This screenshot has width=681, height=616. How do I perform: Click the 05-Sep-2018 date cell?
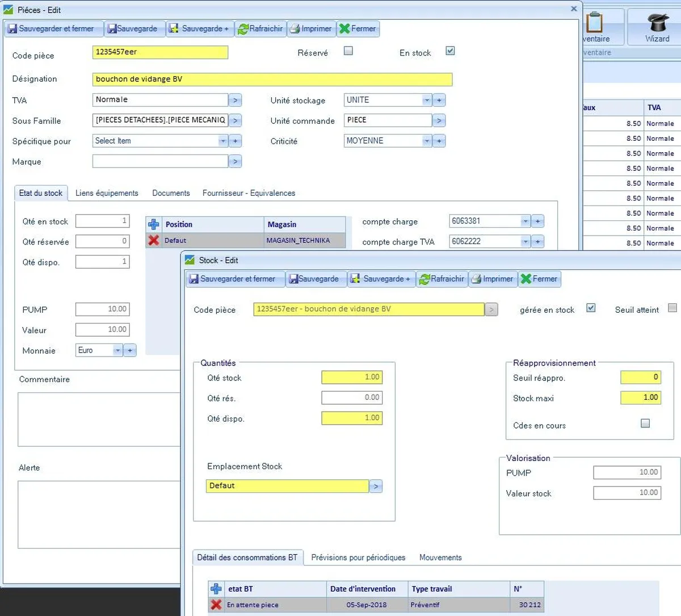[367, 605]
